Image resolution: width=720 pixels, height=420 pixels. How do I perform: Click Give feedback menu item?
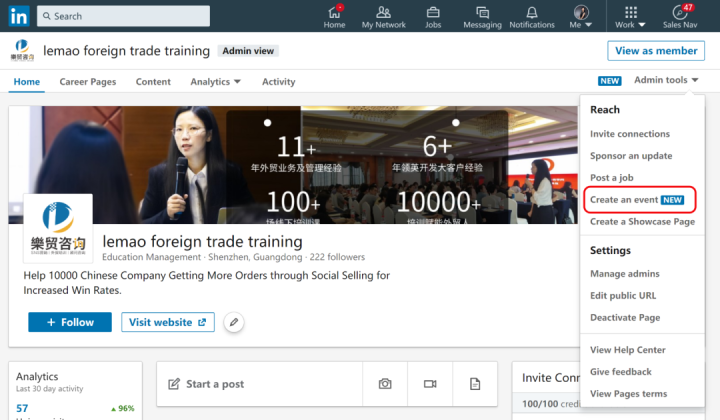coord(621,372)
